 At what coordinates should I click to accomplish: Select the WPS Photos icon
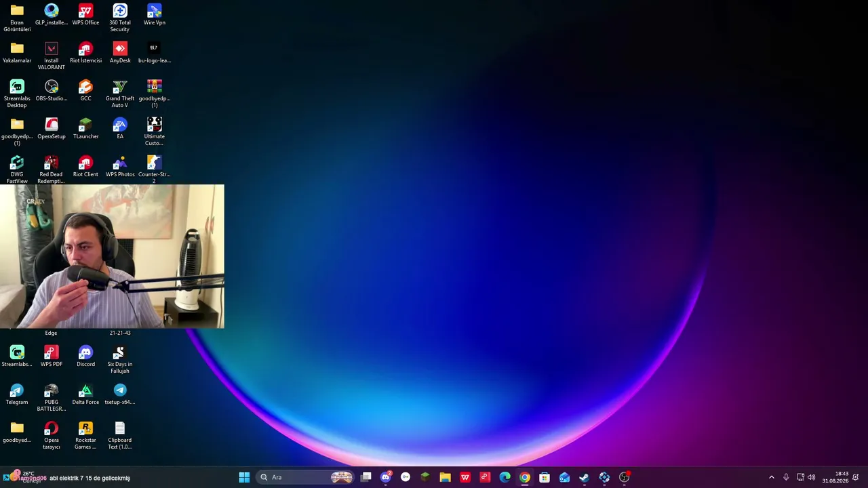(120, 167)
